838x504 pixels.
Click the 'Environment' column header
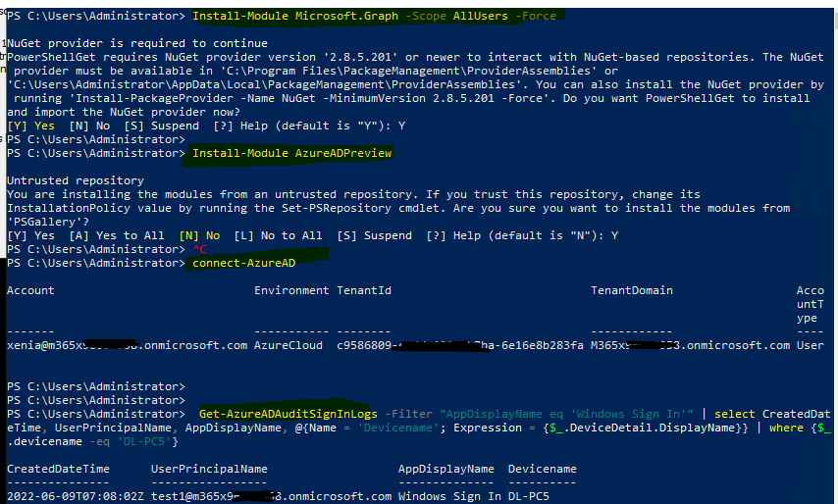coord(291,290)
